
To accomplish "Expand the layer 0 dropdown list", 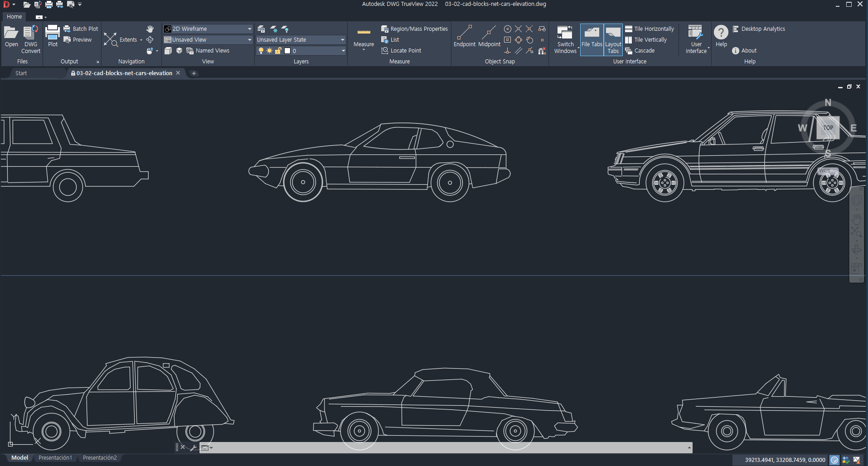I will 343,51.
